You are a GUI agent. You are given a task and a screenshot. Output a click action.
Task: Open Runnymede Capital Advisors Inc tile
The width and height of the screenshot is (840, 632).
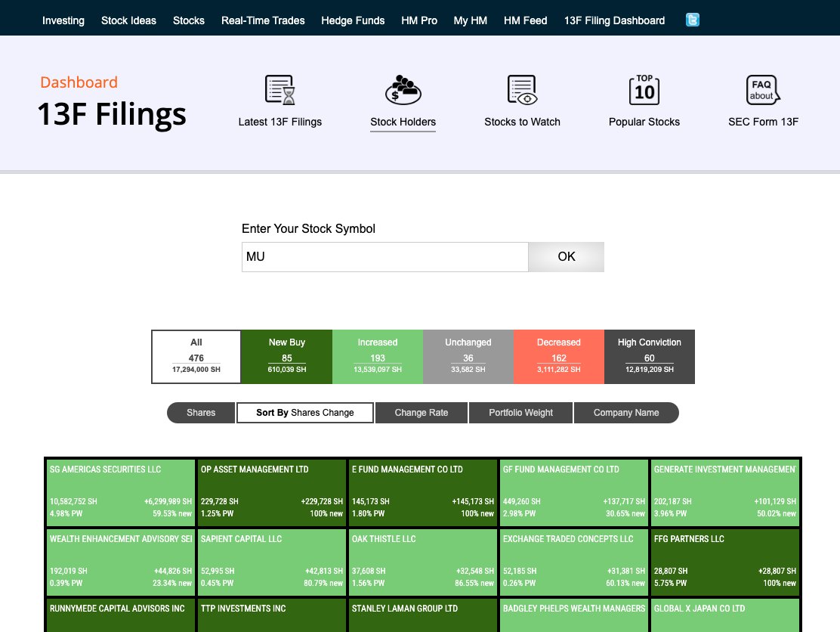click(121, 615)
